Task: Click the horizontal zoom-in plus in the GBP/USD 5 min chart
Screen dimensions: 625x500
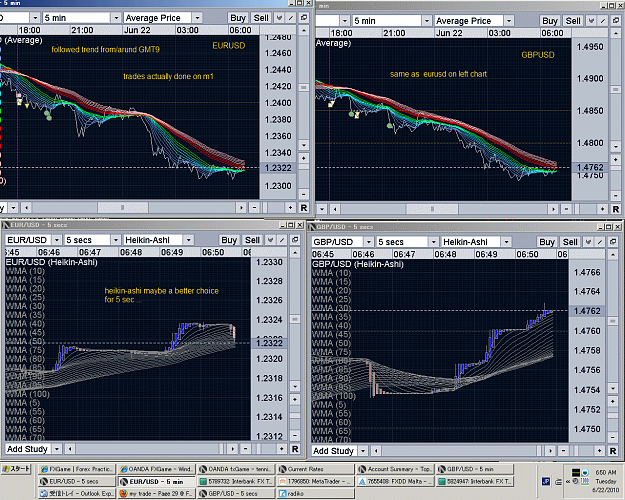Action: click(x=602, y=209)
